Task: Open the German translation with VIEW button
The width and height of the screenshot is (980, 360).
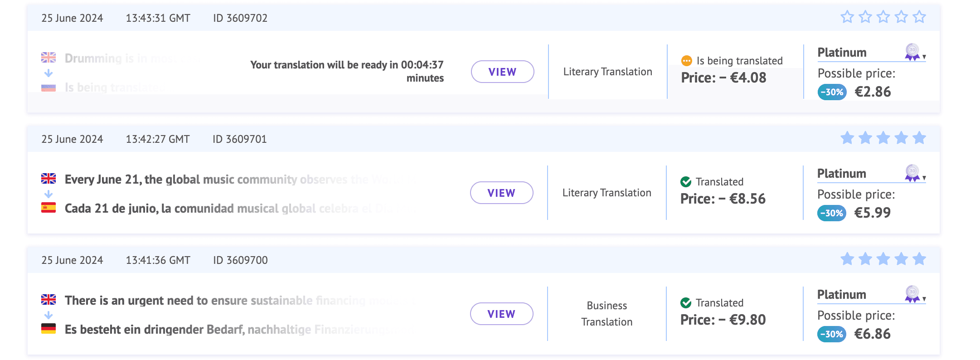Action: 501,314
